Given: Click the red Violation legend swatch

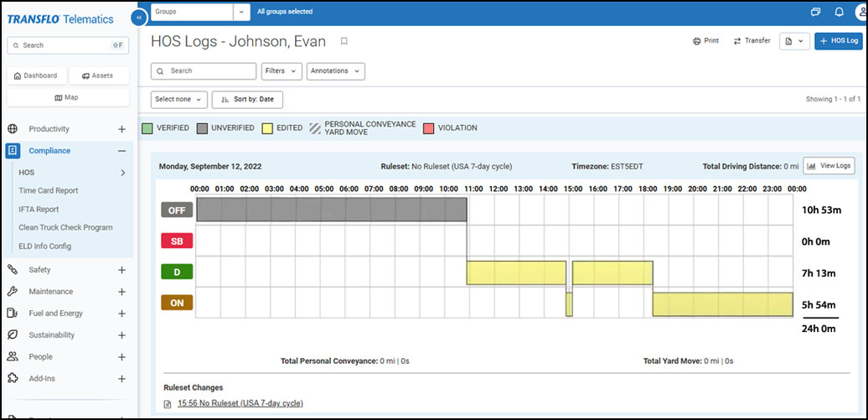Looking at the screenshot, I should tap(429, 128).
